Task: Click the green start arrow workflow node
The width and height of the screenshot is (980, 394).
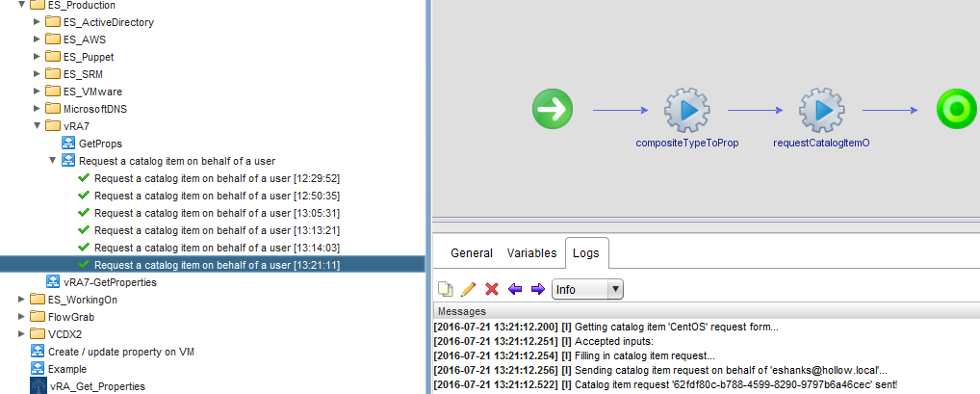Action: [553, 109]
